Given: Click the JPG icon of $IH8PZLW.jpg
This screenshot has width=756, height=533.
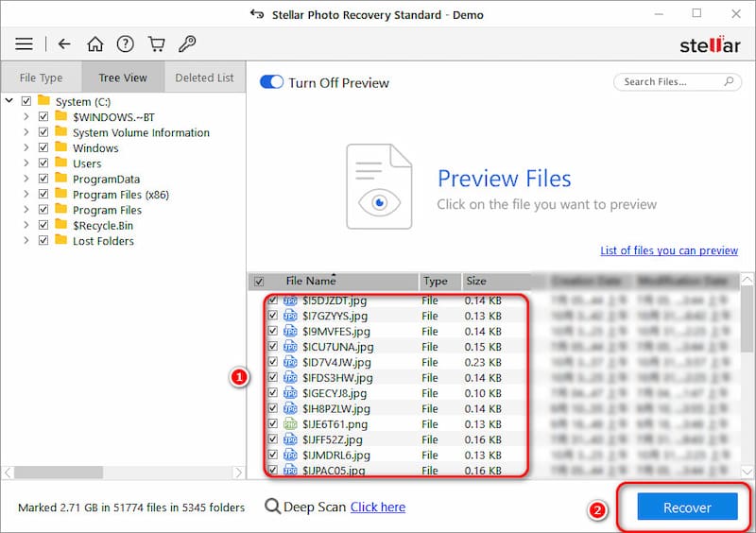Looking at the screenshot, I should [x=290, y=408].
